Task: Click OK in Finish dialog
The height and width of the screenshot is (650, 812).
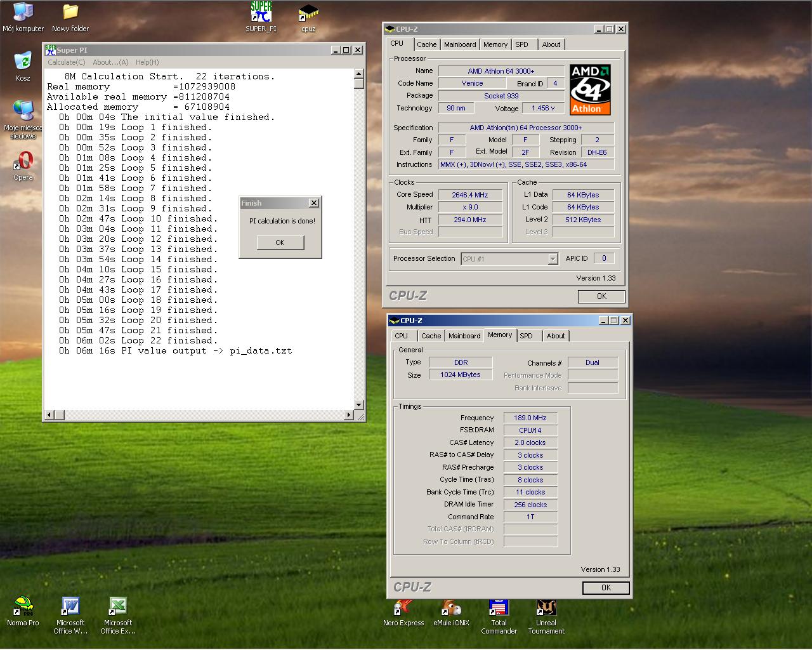Action: point(280,242)
